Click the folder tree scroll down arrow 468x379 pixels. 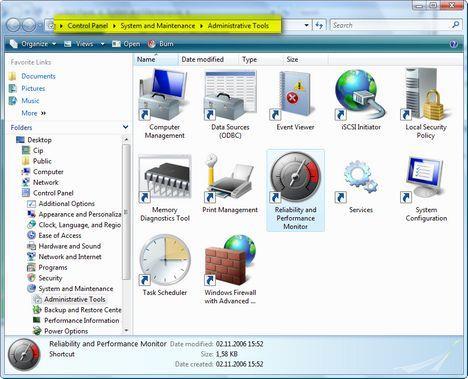click(126, 331)
